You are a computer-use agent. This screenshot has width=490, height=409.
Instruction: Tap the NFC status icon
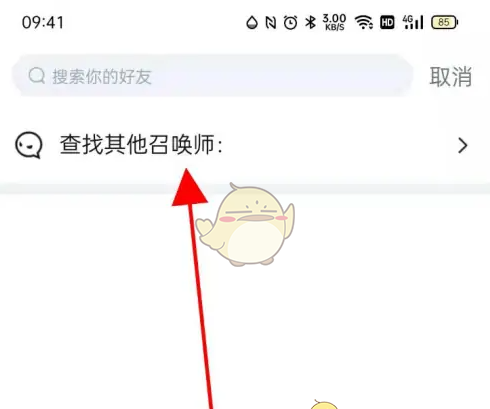pyautogui.click(x=270, y=23)
